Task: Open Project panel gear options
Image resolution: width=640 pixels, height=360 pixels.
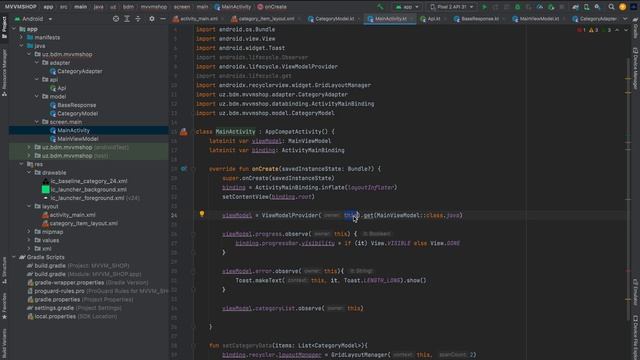Action: pos(152,19)
